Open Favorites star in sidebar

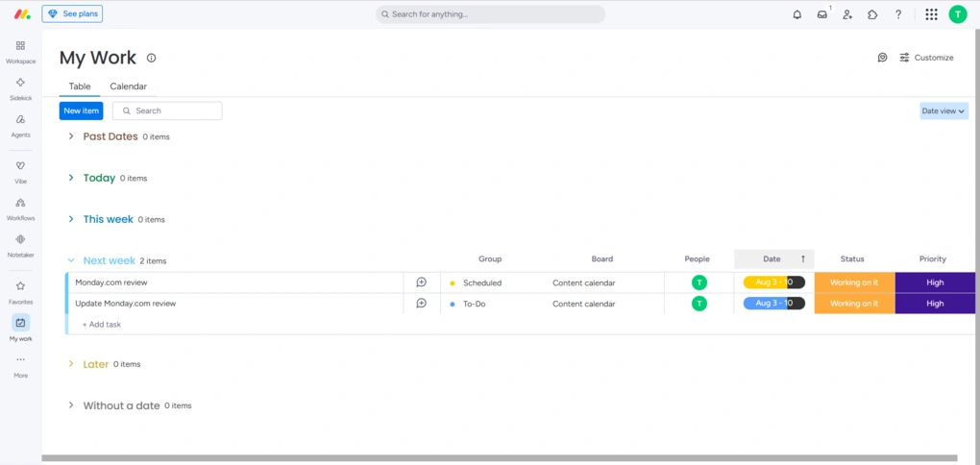20,292
